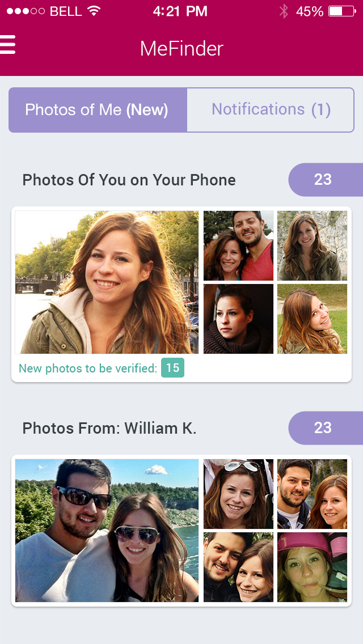This screenshot has height=644, width=363.
Task: Open the hamburger menu icon
Action: click(x=8, y=45)
